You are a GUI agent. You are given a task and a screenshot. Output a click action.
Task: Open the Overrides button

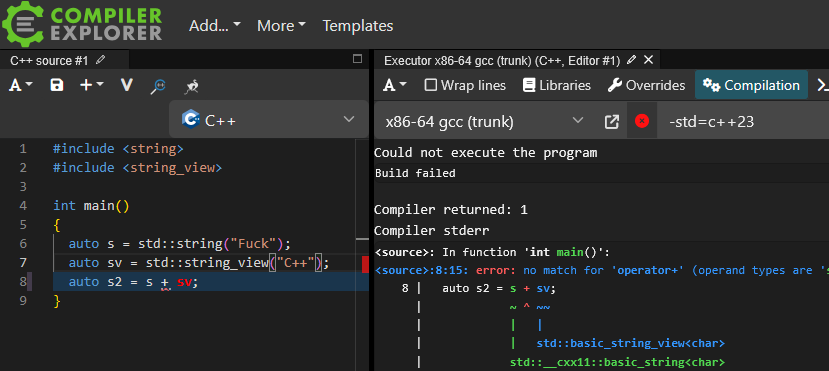tap(646, 85)
